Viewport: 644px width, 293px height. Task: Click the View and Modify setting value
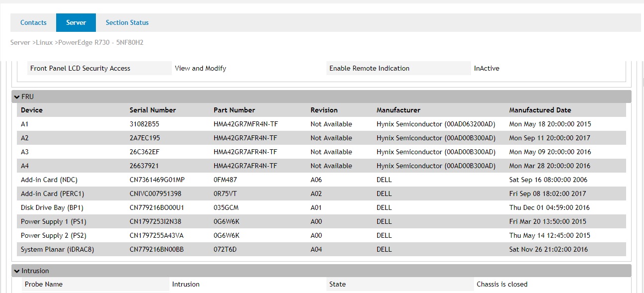pos(200,68)
